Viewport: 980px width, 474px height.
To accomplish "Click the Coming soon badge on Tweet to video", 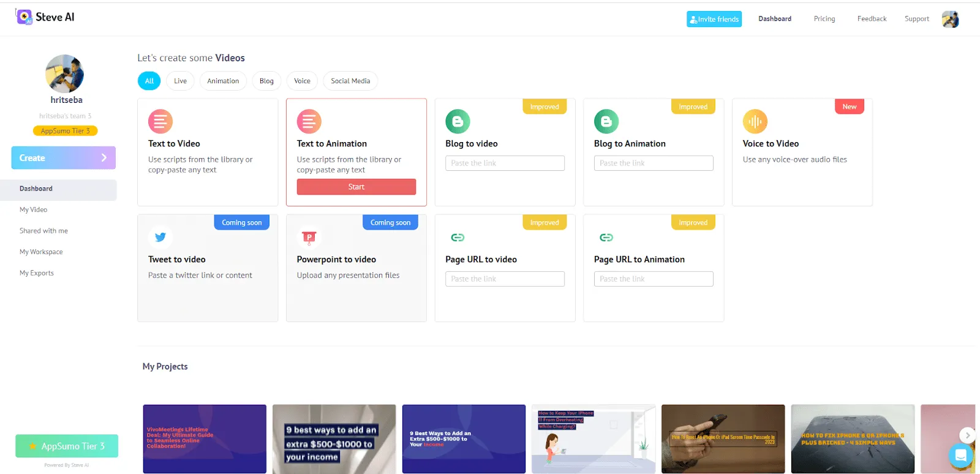I will point(242,222).
